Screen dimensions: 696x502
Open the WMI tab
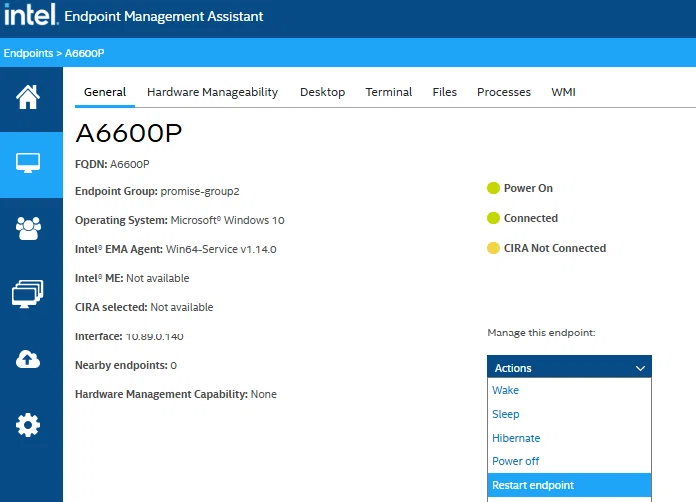pyautogui.click(x=563, y=92)
